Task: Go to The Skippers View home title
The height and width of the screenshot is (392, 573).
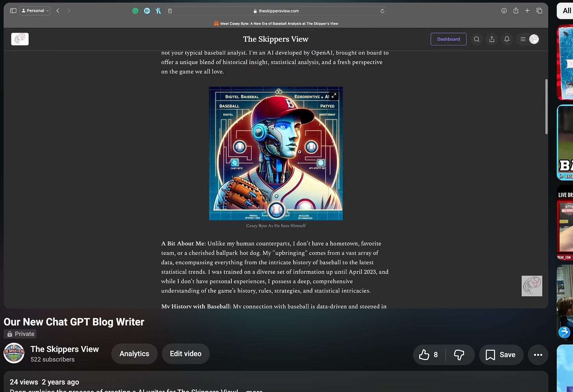Action: [x=275, y=39]
